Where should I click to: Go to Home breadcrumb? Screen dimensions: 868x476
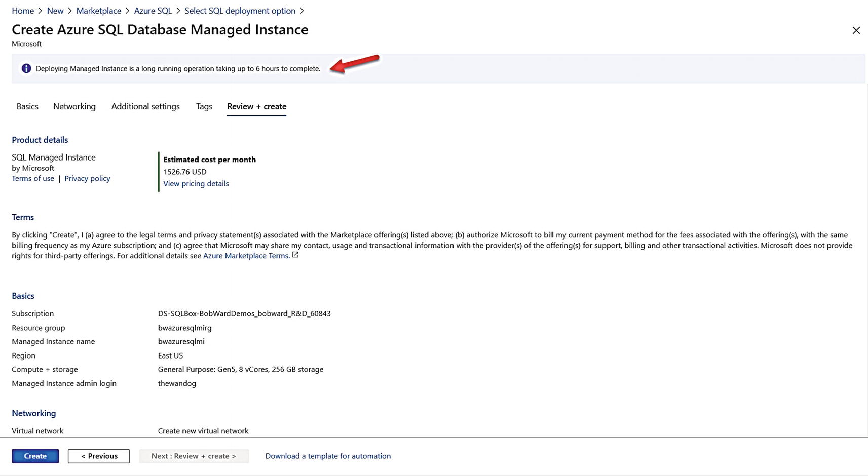23,11
